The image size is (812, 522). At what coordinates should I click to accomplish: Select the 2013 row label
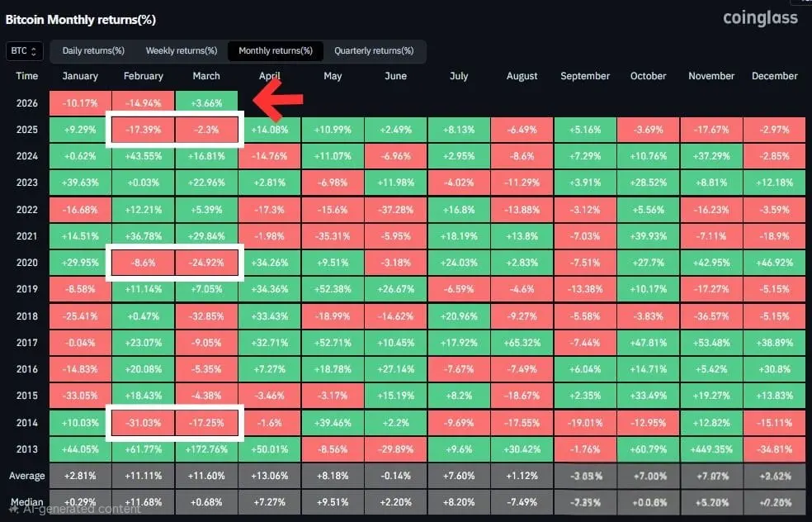point(27,449)
